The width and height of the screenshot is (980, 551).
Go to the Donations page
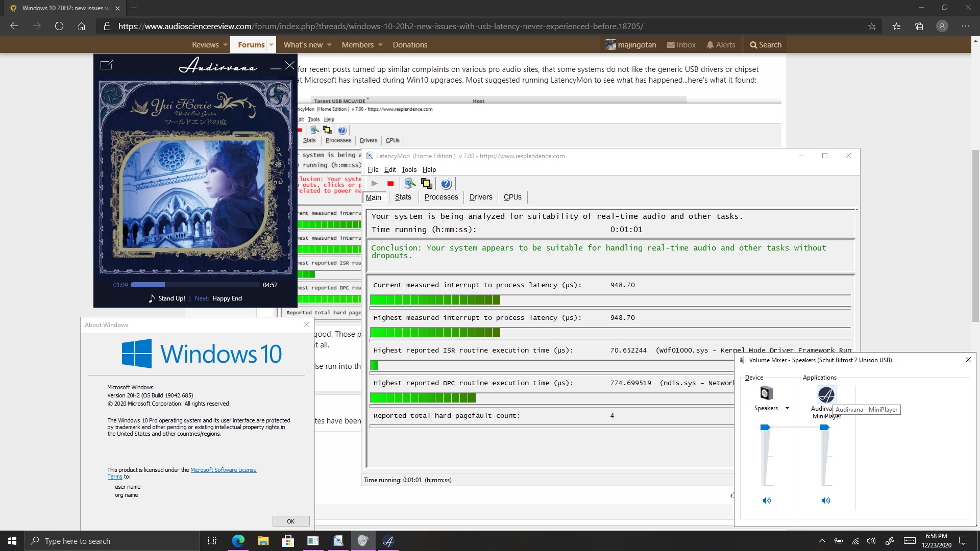click(410, 45)
